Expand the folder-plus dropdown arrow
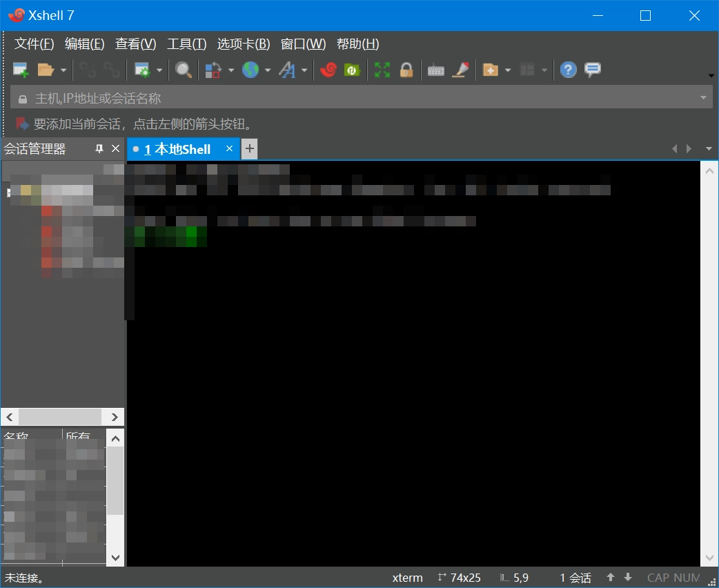719x588 pixels. click(508, 70)
